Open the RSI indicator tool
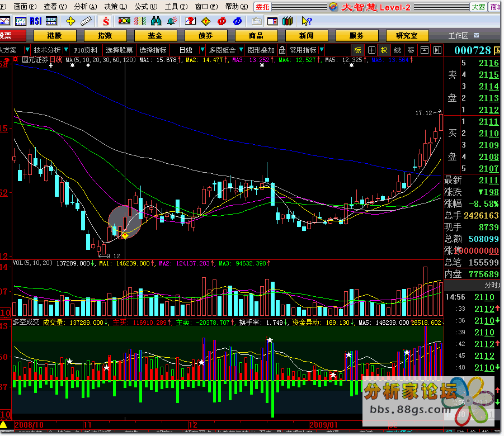504x436 pixels. point(36,21)
